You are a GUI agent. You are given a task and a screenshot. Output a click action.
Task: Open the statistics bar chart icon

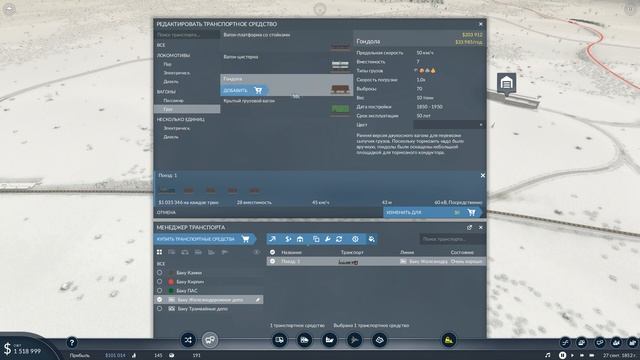(x=134, y=355)
